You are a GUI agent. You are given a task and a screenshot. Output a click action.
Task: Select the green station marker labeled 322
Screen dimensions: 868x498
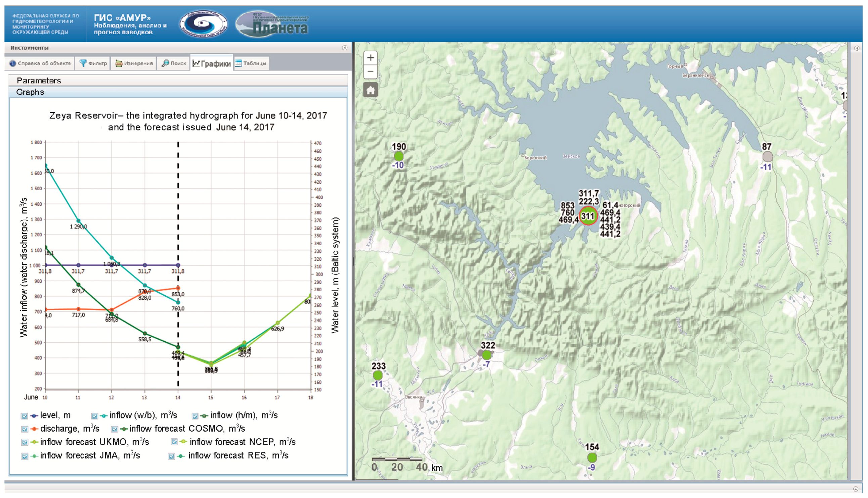(x=487, y=355)
